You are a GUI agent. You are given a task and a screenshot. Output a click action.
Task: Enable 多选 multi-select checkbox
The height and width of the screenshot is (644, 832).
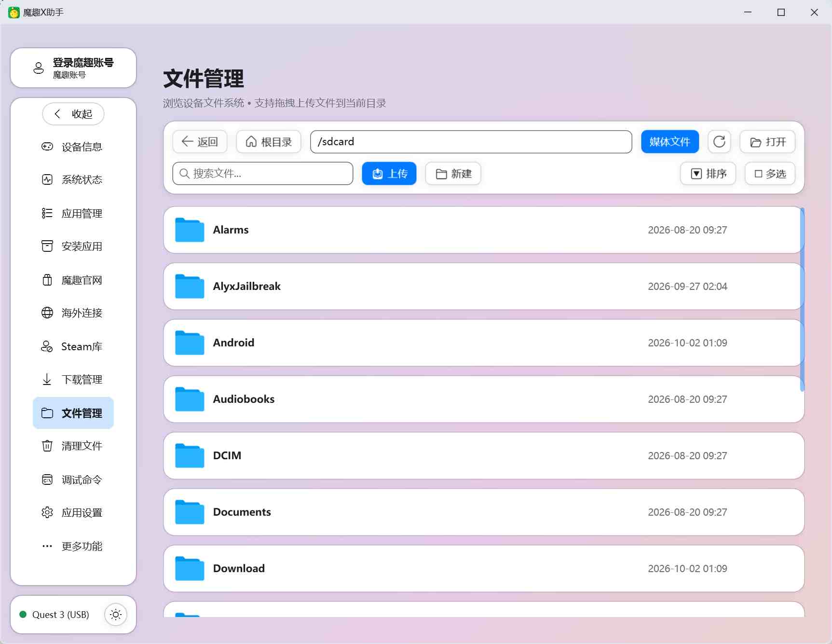pos(770,174)
